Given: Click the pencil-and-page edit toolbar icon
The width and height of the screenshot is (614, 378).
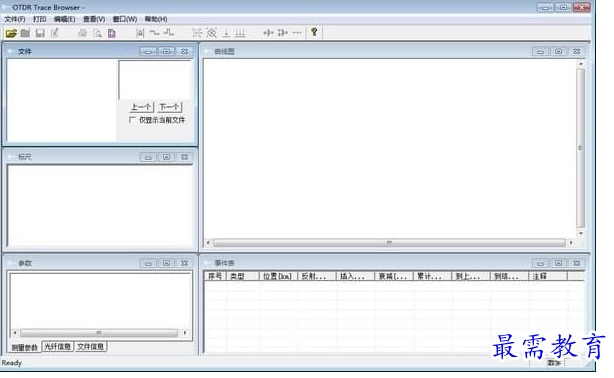Looking at the screenshot, I should tap(54, 33).
